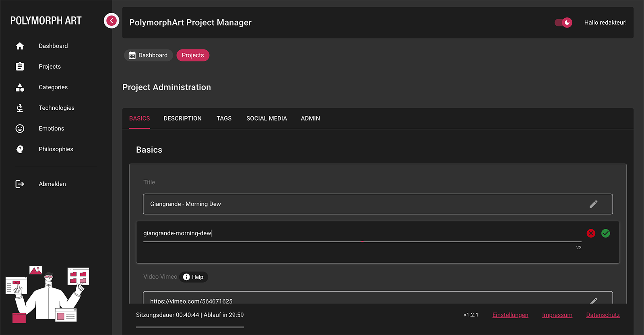Click the Projects clipboard icon in sidebar
The height and width of the screenshot is (335, 644).
(20, 66)
